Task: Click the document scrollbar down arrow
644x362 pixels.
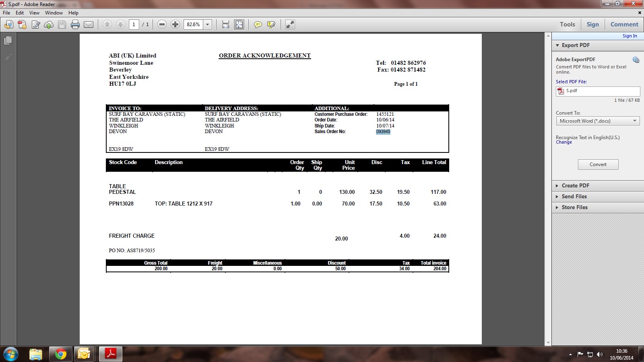Action: pos(548,342)
